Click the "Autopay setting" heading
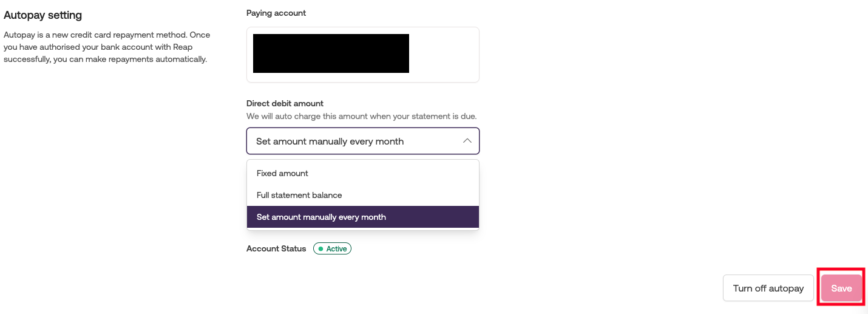Viewport: 868px width, 314px height. point(42,15)
